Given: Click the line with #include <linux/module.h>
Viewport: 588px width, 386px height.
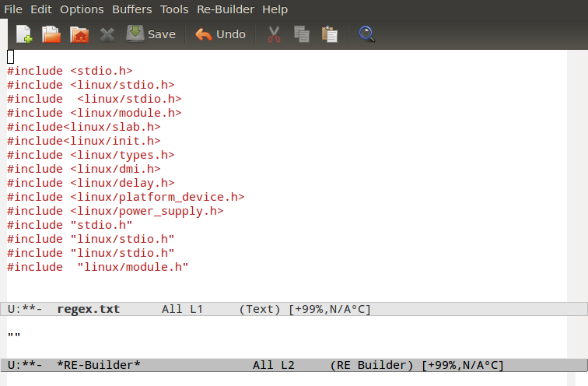Looking at the screenshot, I should coord(93,113).
